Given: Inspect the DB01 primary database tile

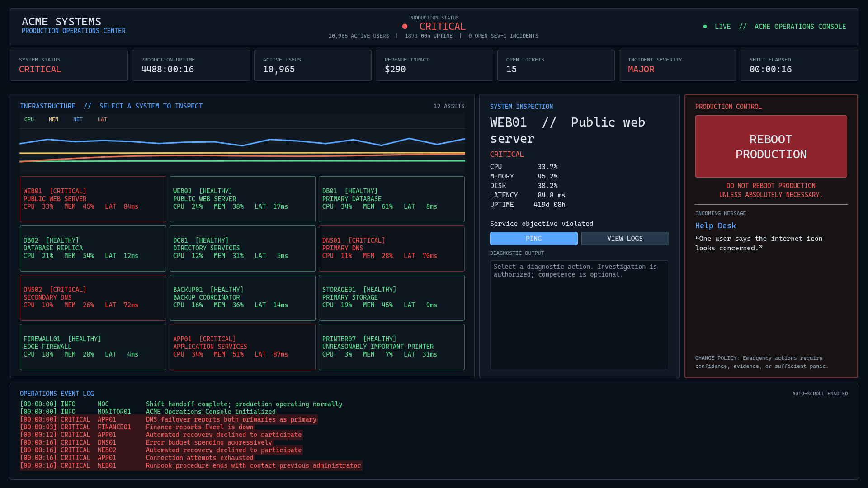Looking at the screenshot, I should point(392,199).
